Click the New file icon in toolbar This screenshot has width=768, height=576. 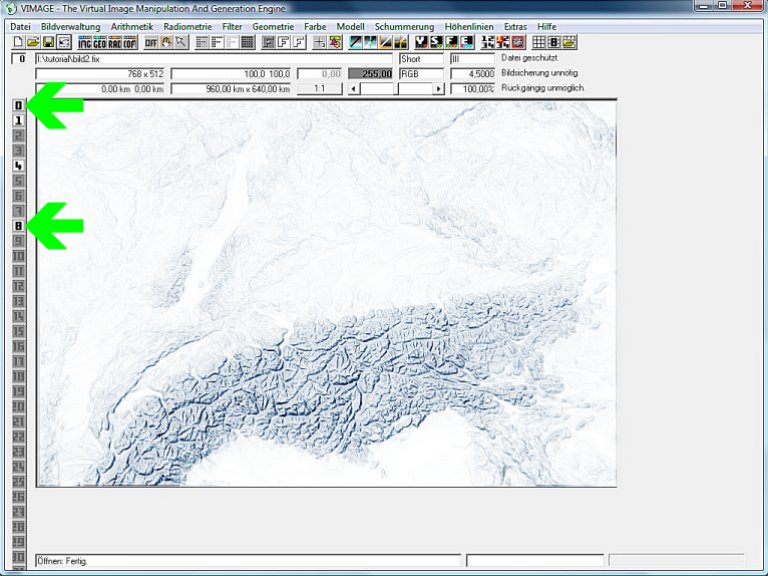click(17, 42)
